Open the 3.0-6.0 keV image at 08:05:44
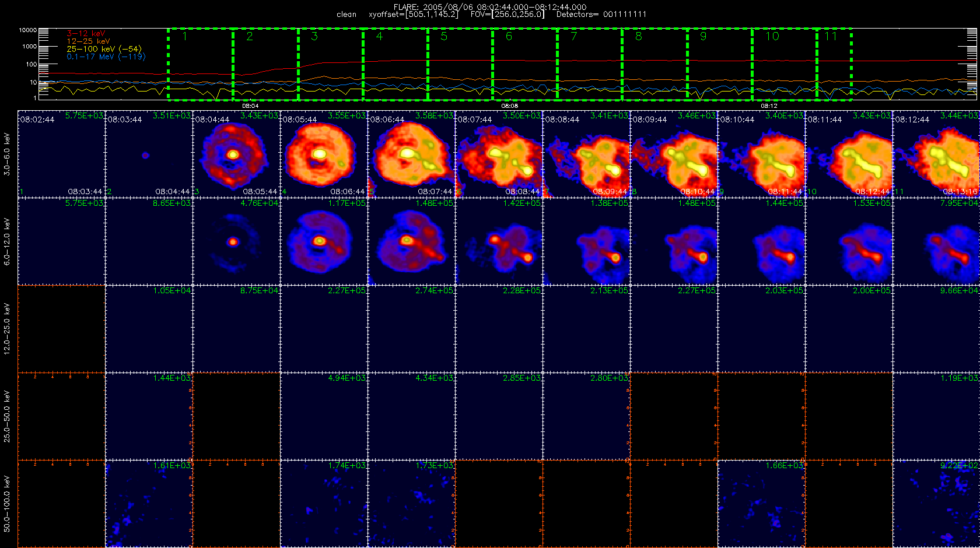The height and width of the screenshot is (548, 980). 324,154
